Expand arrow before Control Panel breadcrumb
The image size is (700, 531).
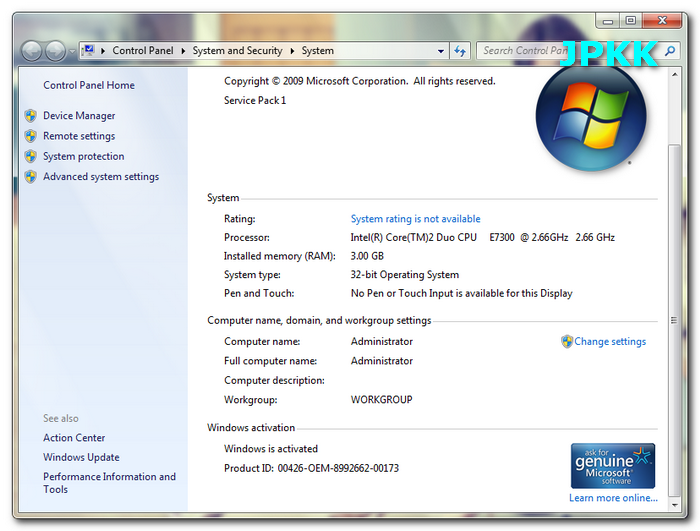(103, 51)
